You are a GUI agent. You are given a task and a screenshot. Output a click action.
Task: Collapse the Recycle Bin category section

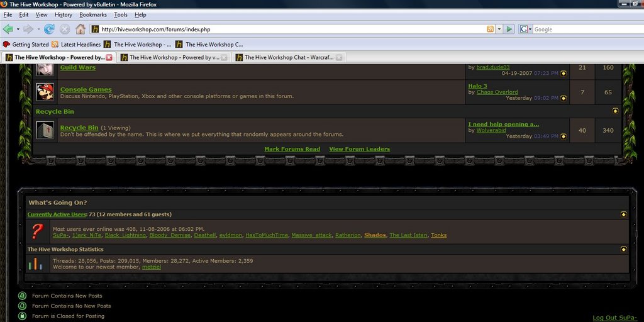point(615,111)
